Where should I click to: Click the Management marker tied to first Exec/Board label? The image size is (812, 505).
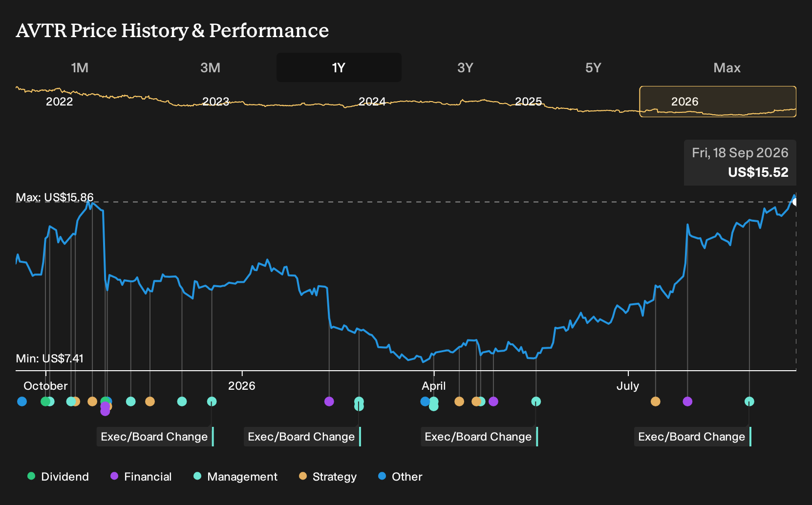212,401
